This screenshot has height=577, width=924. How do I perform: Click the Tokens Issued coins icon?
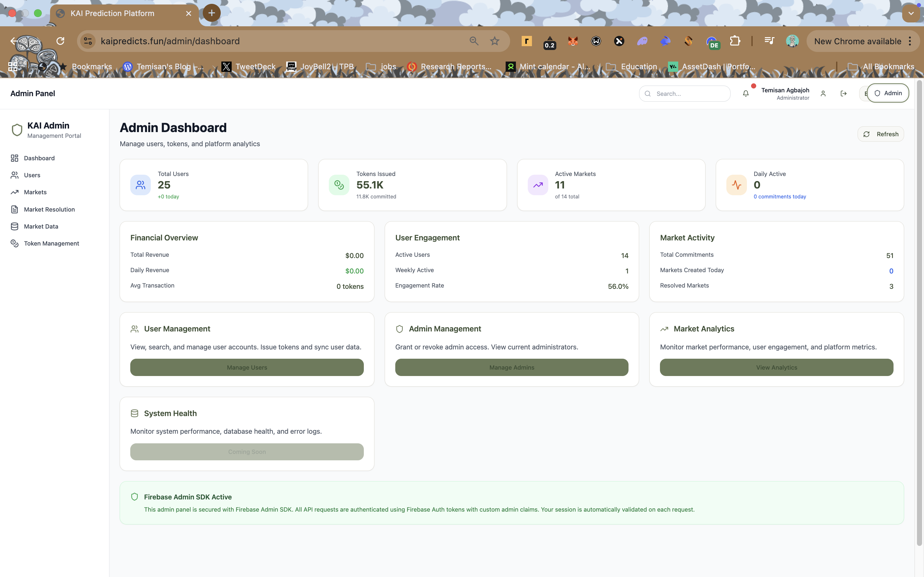pyautogui.click(x=339, y=185)
